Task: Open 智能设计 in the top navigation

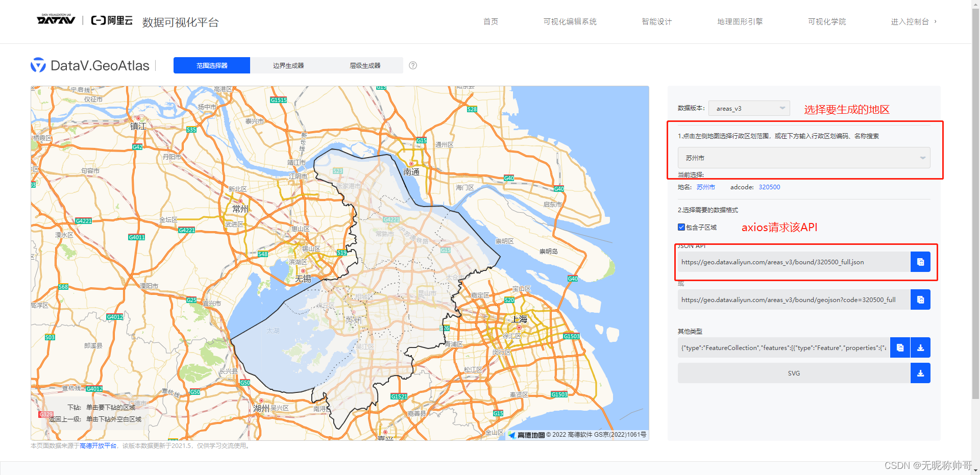Action: [656, 21]
